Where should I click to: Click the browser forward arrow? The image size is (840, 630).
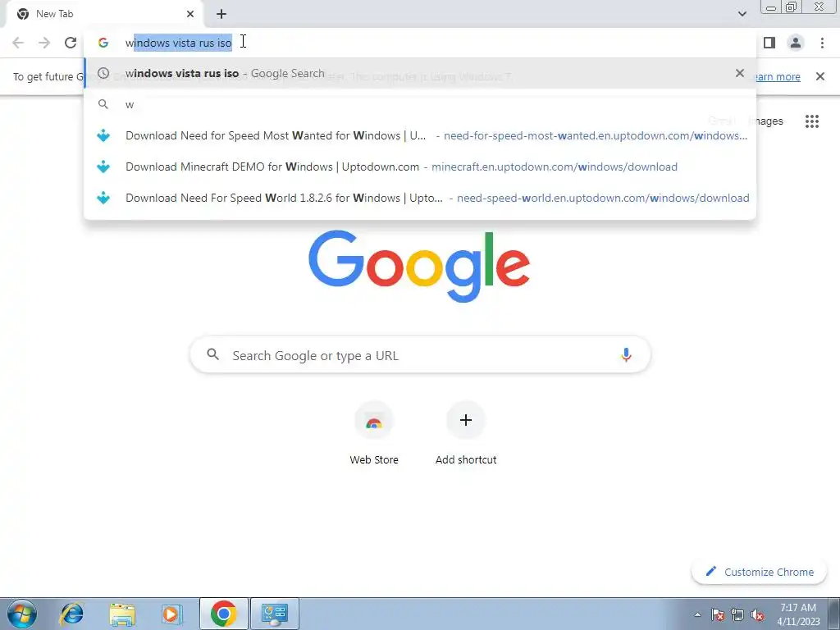(44, 43)
